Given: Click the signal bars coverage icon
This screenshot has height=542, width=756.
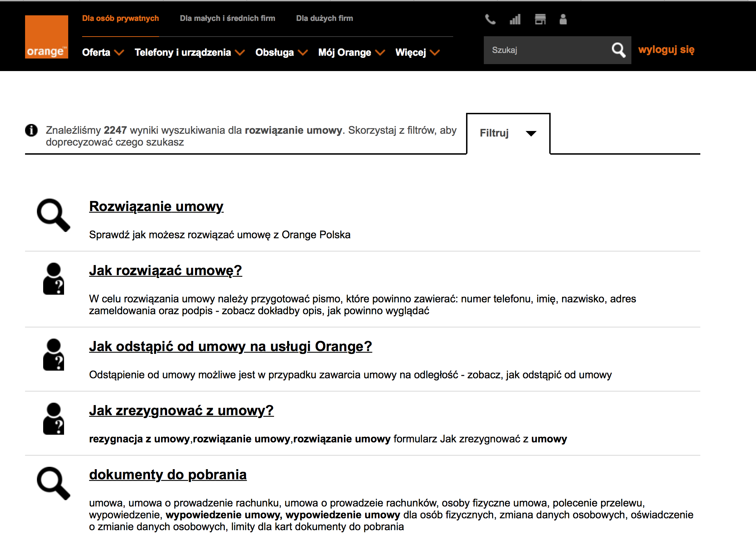Looking at the screenshot, I should (x=515, y=19).
